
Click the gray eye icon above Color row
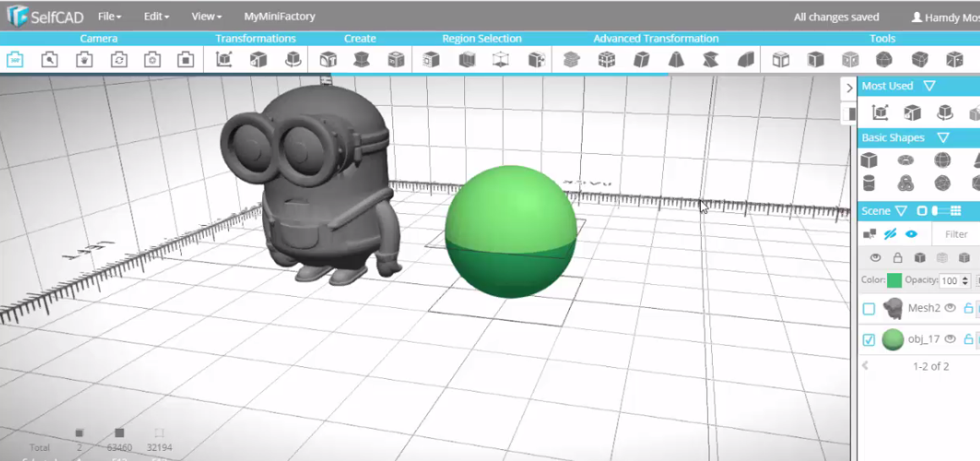[876, 258]
